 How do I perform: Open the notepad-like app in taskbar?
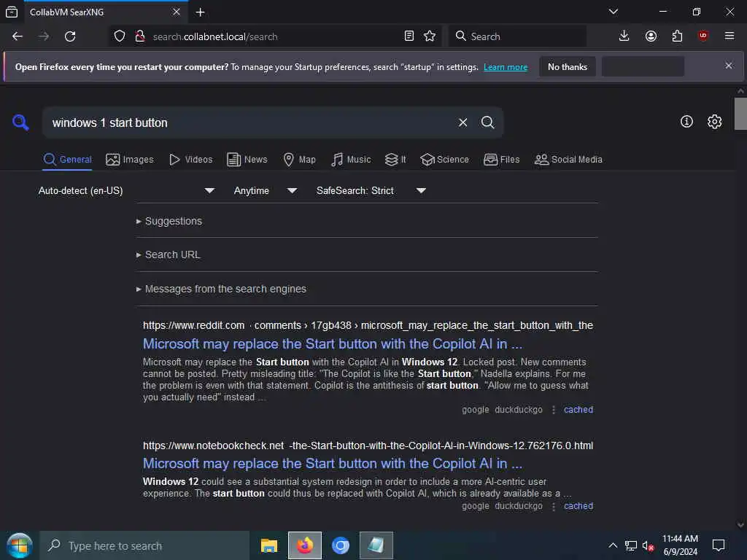pos(376,545)
